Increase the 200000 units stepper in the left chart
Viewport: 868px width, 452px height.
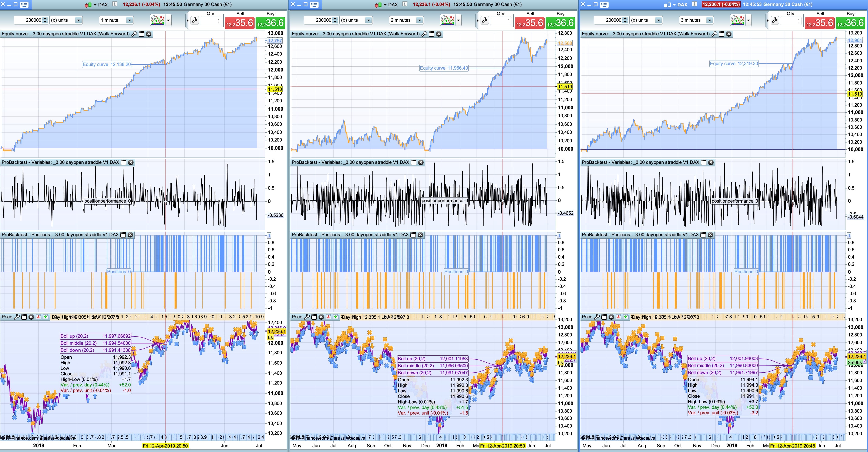point(45,18)
